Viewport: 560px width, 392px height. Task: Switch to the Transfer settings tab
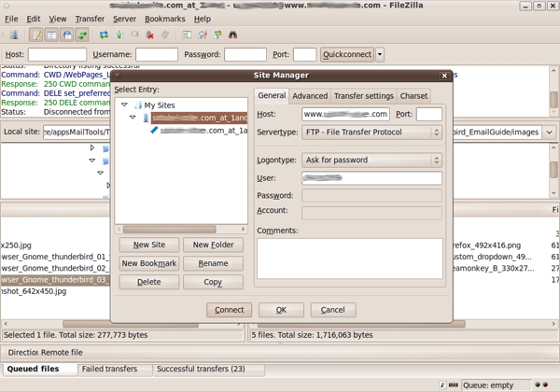coord(364,96)
